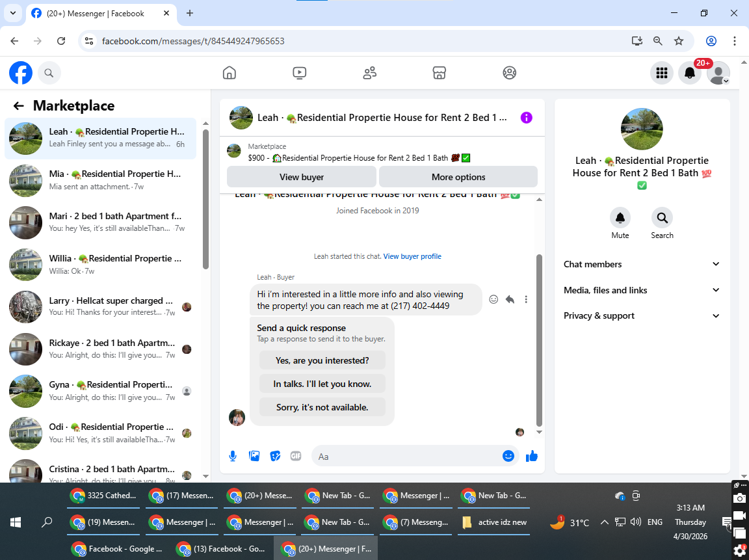Attach a file with the photo icon
Image resolution: width=749 pixels, height=560 pixels.
254,457
